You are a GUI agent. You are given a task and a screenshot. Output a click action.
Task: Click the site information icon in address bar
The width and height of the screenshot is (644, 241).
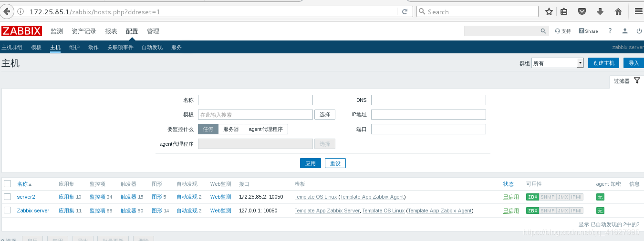click(x=21, y=11)
